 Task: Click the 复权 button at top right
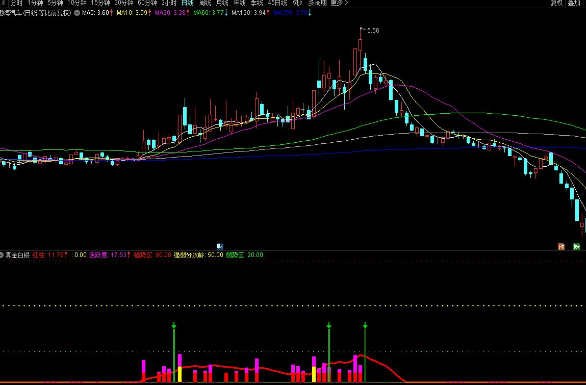click(556, 3)
